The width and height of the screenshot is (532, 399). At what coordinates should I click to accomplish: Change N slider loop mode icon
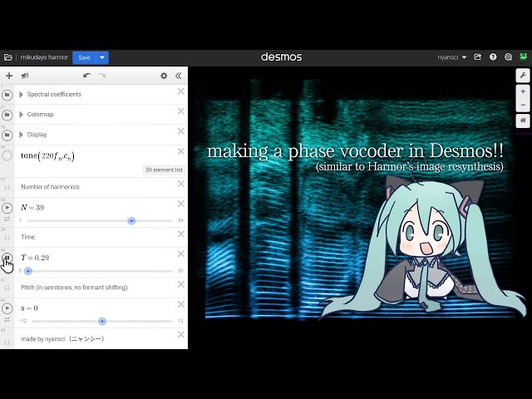7,219
